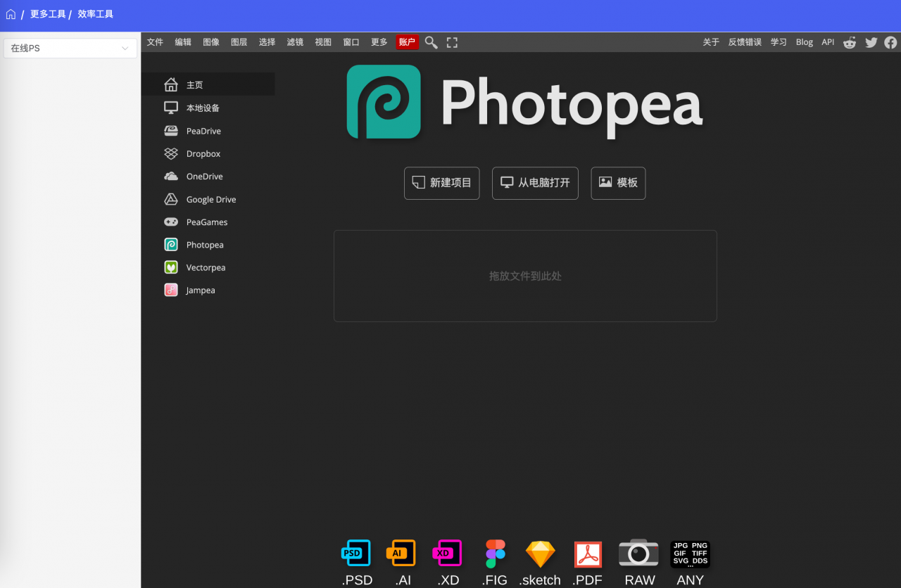Click the .AI format icon

pos(401,554)
